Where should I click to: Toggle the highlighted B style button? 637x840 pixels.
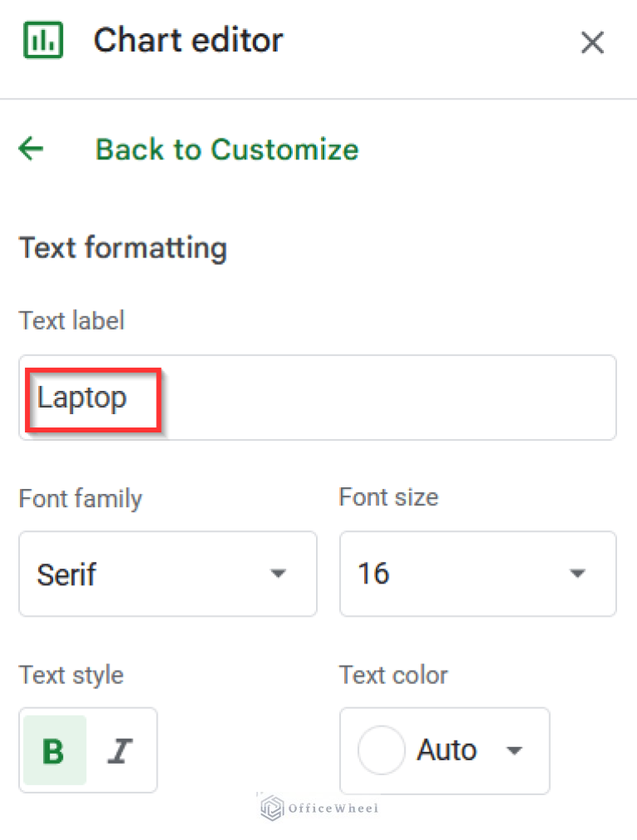pos(53,750)
